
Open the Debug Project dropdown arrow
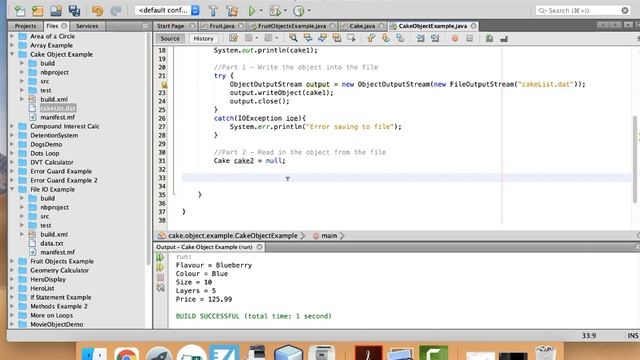(x=285, y=11)
